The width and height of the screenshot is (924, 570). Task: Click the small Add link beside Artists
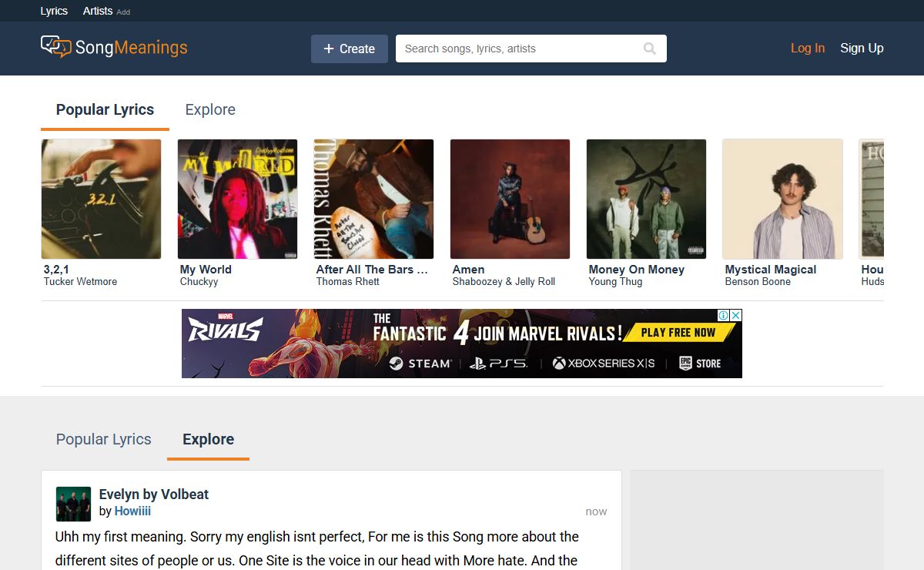tap(123, 12)
